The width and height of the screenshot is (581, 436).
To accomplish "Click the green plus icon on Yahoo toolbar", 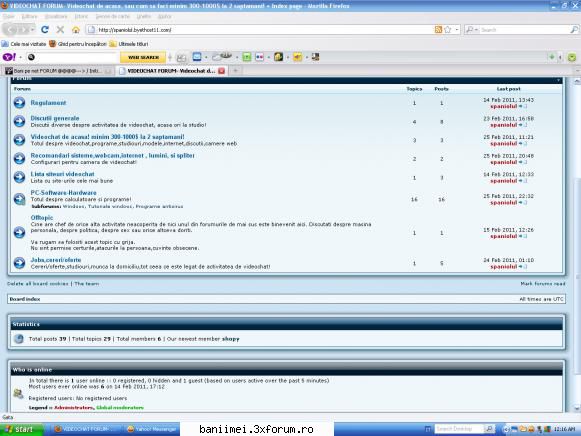I will (x=552, y=57).
